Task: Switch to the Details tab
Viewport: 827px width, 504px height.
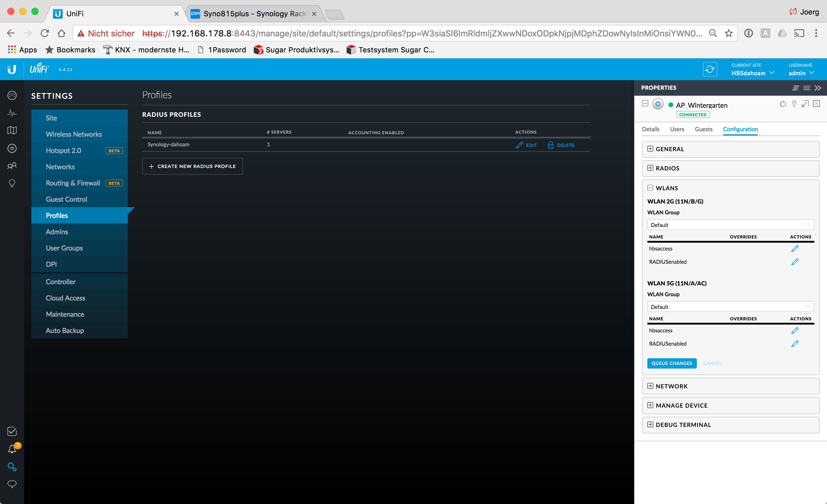Action: [x=650, y=129]
